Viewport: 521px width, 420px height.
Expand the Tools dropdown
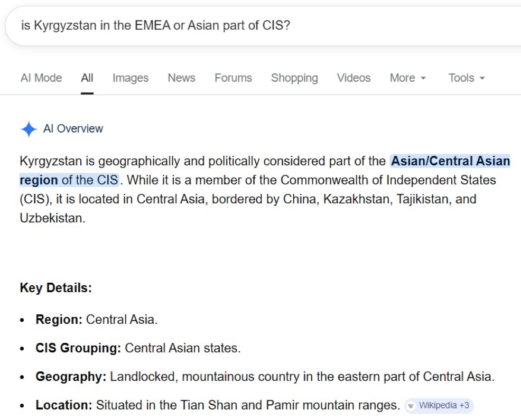(x=467, y=78)
